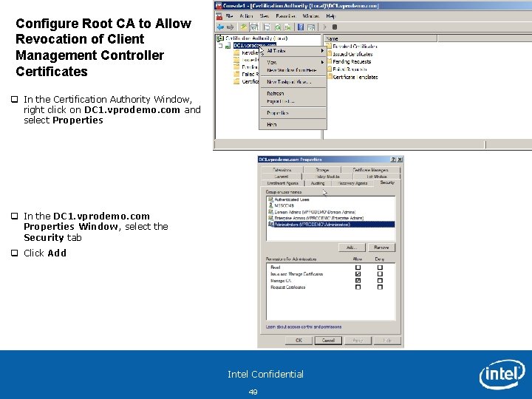Click the Apply button

point(358,341)
